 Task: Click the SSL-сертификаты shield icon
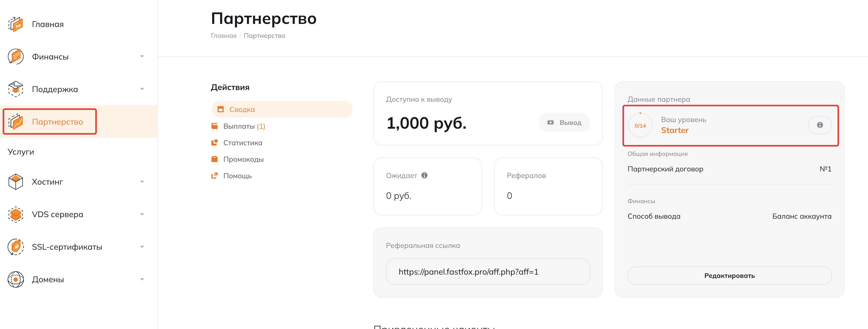[15, 247]
